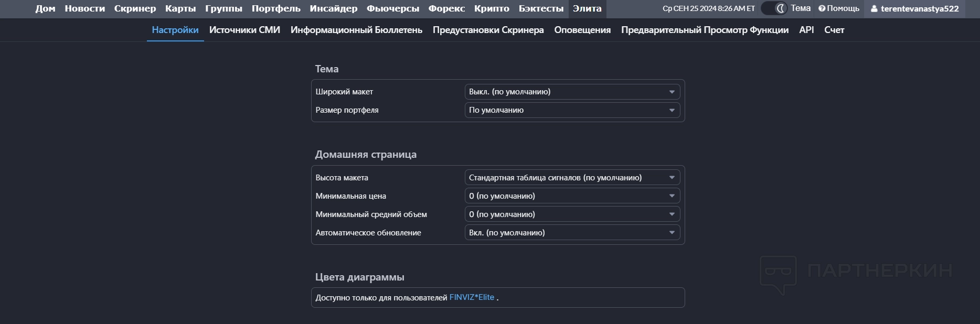Click the Партнеркин watermark logo icon
Image resolution: width=980 pixels, height=324 pixels.
pyautogui.click(x=778, y=274)
